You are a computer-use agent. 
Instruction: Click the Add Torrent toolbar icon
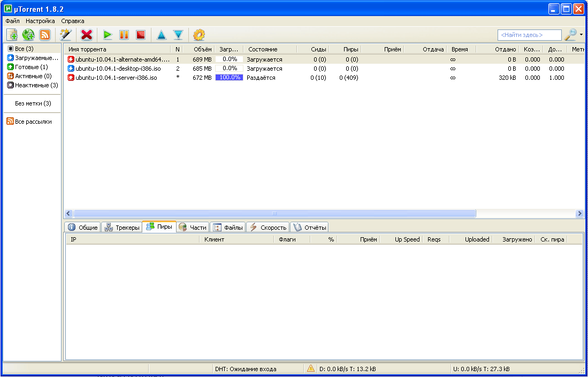click(x=12, y=35)
